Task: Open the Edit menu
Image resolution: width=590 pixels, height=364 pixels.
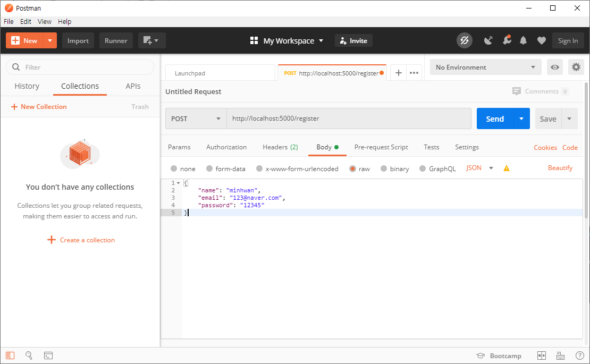Action: pos(26,21)
